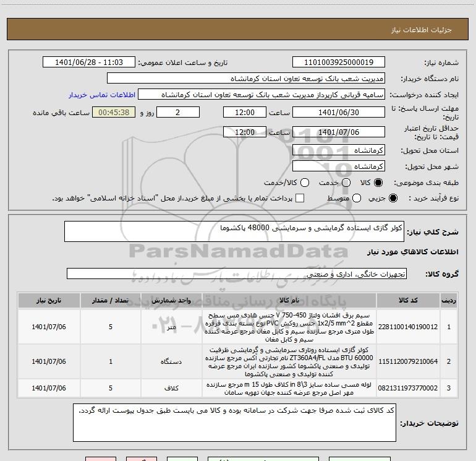Click the request creator name field
Viewport: 476px width, 461px height.
click(x=261, y=95)
